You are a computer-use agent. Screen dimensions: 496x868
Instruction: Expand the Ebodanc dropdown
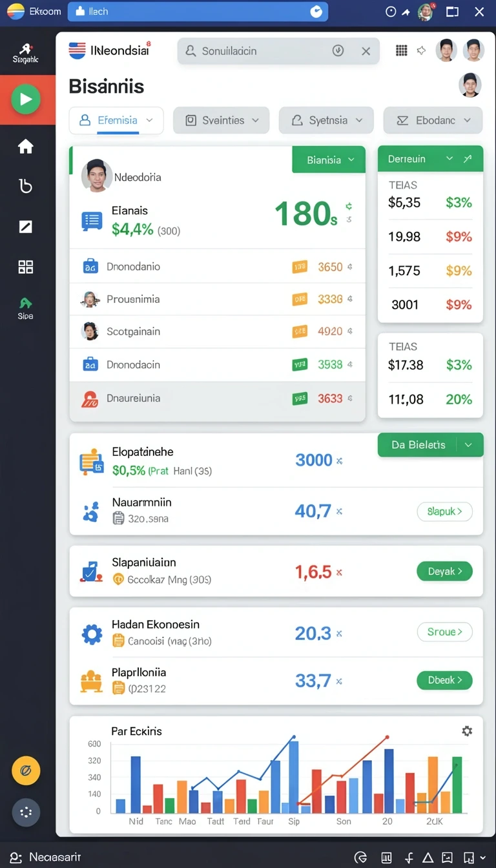tap(433, 120)
